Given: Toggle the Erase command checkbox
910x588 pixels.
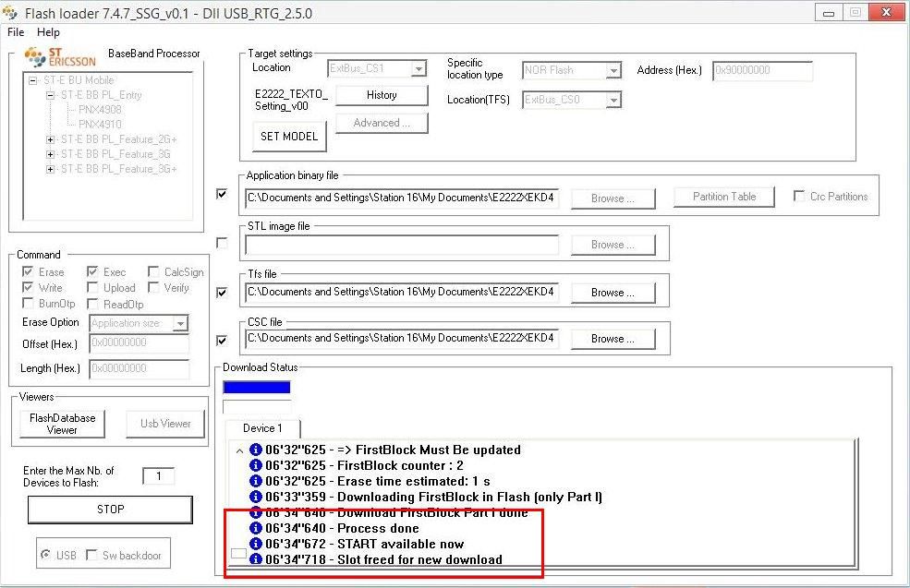Looking at the screenshot, I should pos(28,271).
